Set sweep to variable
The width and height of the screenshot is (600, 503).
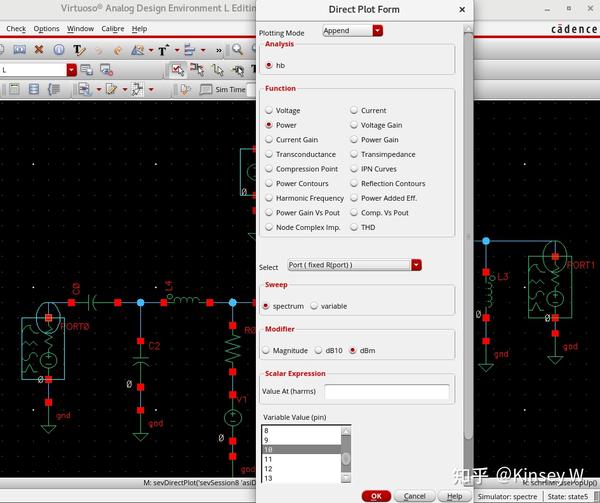(x=314, y=306)
